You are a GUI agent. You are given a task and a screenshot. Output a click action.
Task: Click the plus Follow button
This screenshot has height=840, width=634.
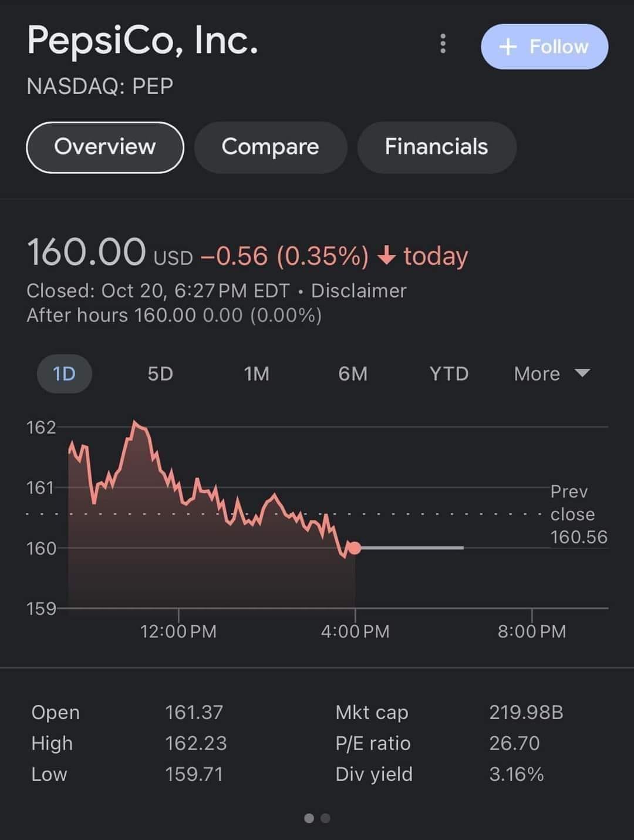click(x=544, y=46)
